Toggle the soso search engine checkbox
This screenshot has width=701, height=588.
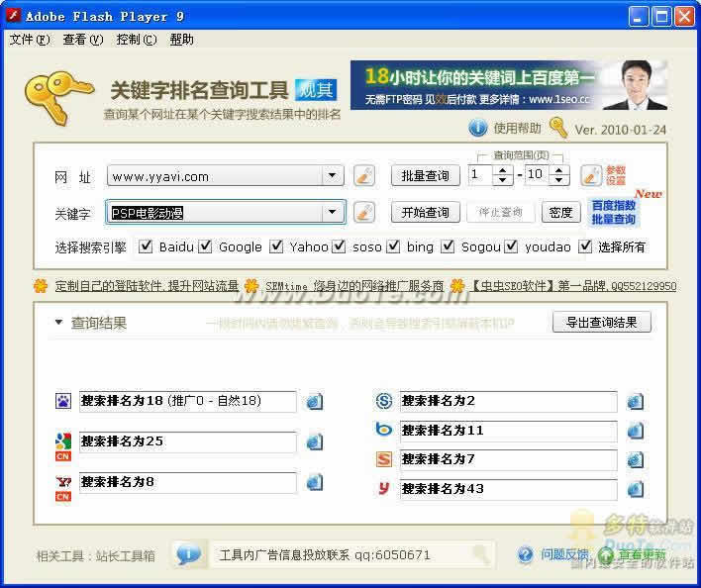(x=339, y=246)
